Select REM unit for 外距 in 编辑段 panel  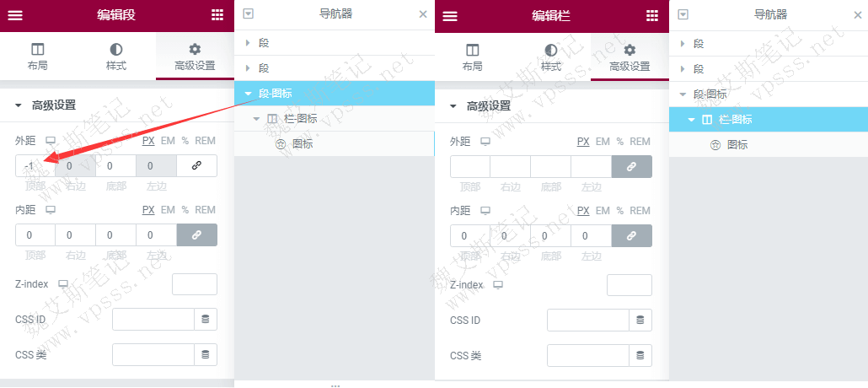pyautogui.click(x=206, y=141)
